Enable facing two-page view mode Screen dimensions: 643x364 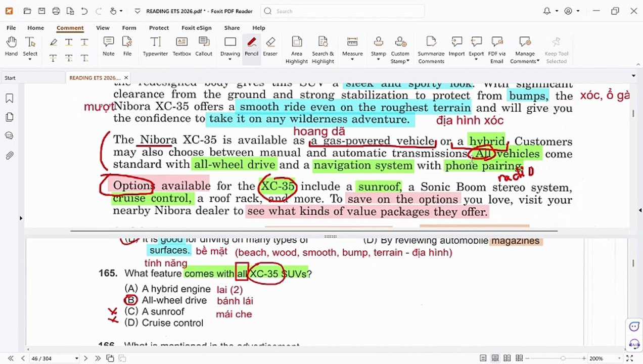tap(507, 358)
